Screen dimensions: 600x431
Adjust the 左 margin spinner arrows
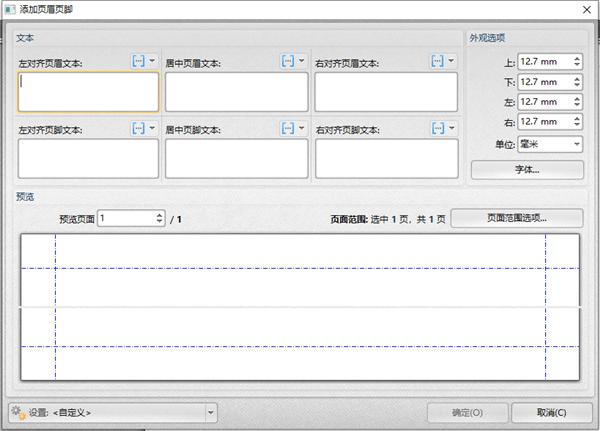[x=577, y=102]
